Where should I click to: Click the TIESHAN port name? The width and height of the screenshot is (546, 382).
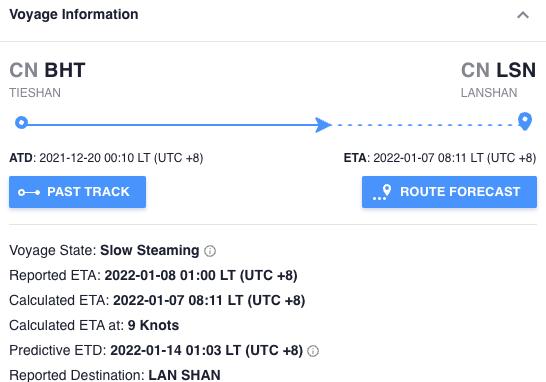35,93
